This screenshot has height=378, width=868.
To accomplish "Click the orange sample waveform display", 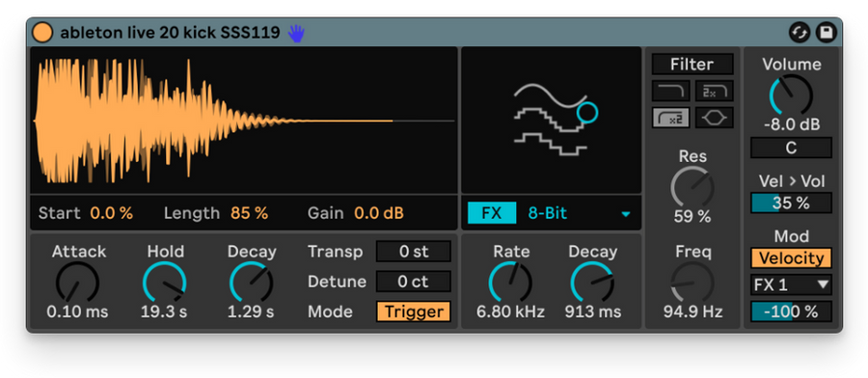I will coord(244,121).
